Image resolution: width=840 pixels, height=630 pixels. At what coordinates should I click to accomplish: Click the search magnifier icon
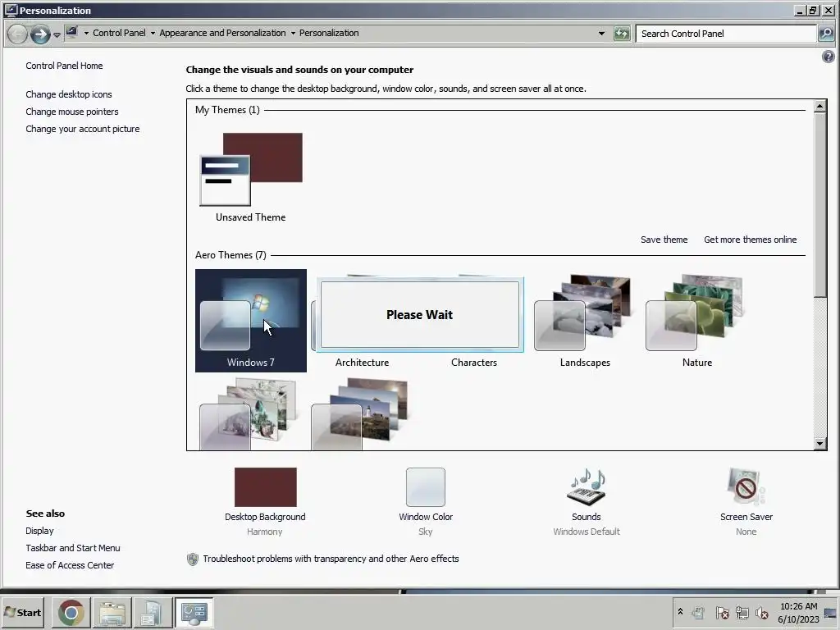click(x=826, y=34)
